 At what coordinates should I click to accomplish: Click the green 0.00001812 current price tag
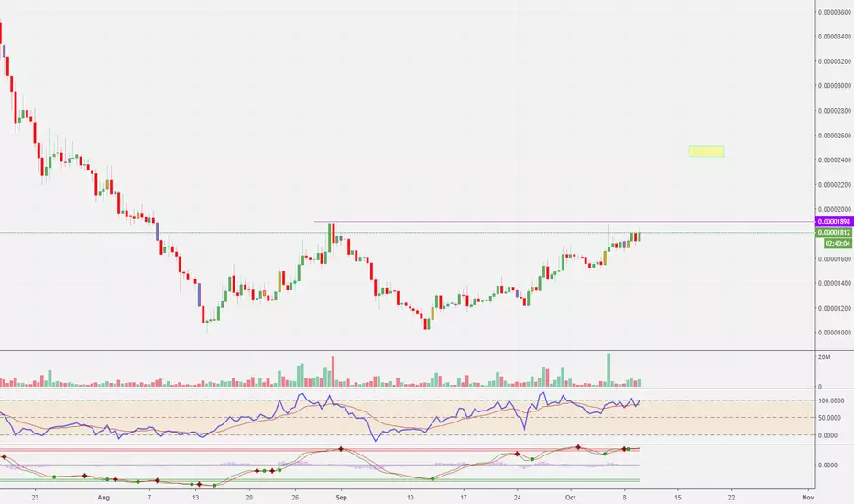pyautogui.click(x=833, y=233)
